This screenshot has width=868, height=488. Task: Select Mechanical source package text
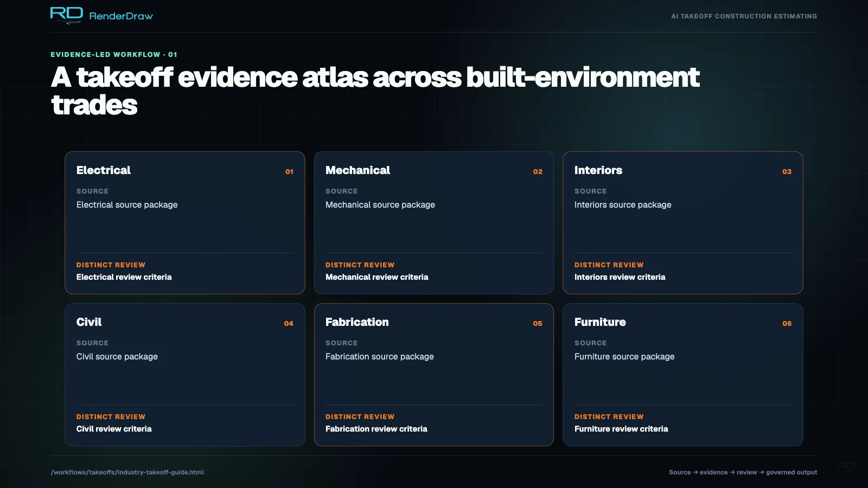(x=380, y=205)
